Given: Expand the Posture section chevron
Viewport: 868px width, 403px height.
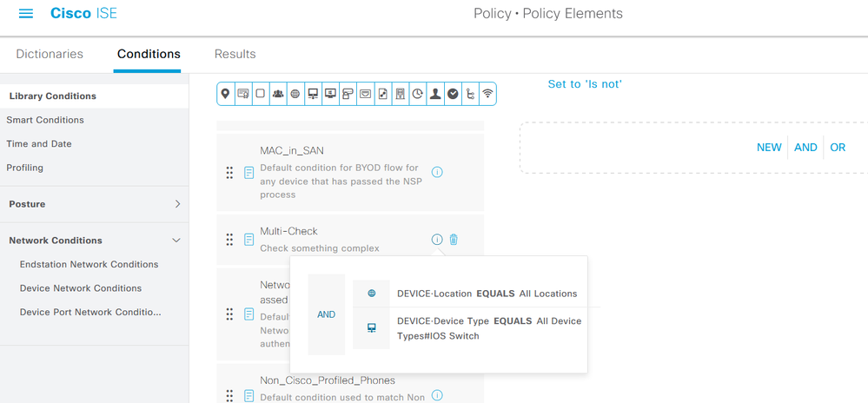Looking at the screenshot, I should [178, 204].
